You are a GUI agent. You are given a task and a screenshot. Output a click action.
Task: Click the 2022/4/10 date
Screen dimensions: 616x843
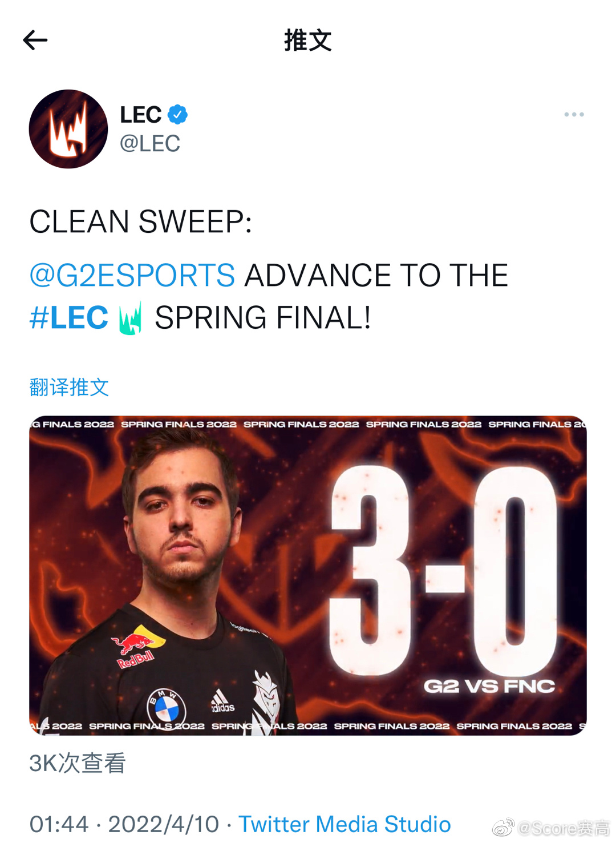164,824
